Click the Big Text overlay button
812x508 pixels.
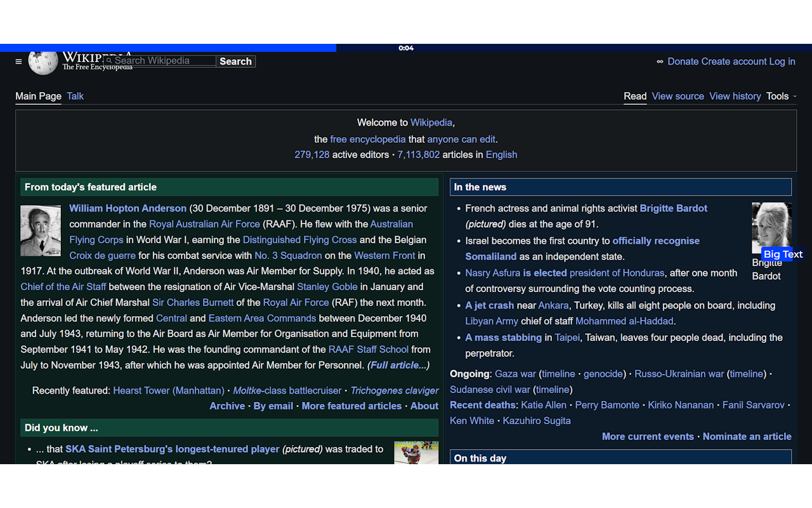coord(783,254)
